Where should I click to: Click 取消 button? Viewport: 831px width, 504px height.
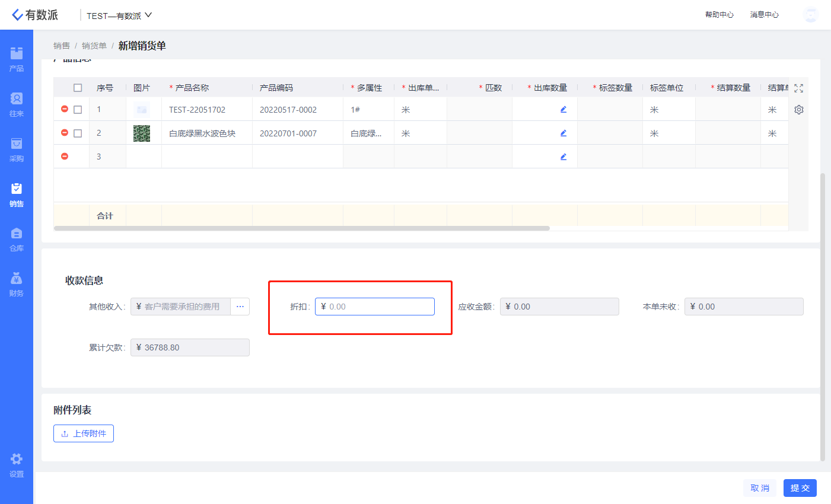pyautogui.click(x=760, y=488)
